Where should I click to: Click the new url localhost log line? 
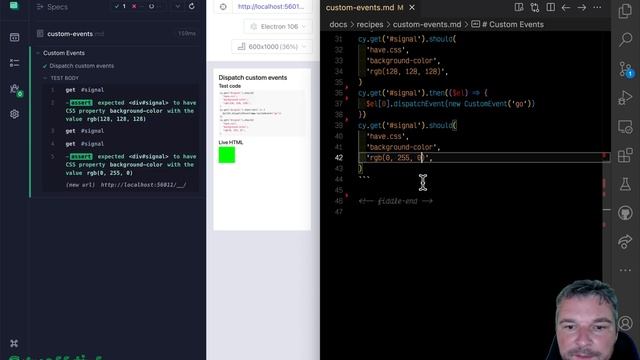pyautogui.click(x=126, y=185)
